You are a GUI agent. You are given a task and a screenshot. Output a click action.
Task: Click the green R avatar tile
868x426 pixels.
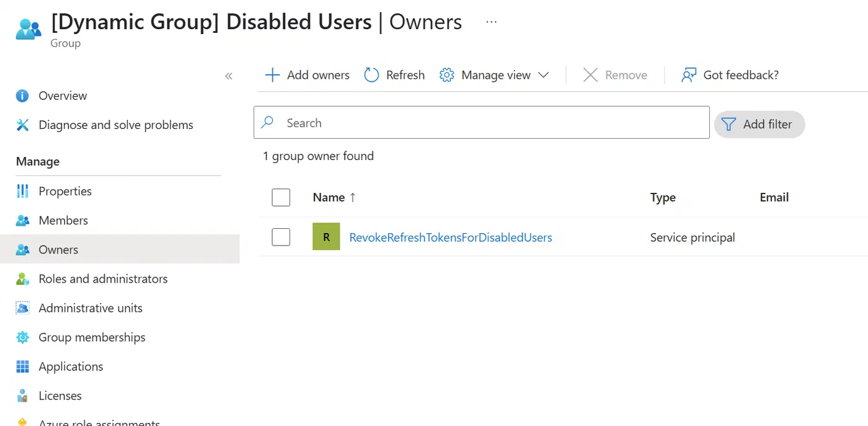326,237
